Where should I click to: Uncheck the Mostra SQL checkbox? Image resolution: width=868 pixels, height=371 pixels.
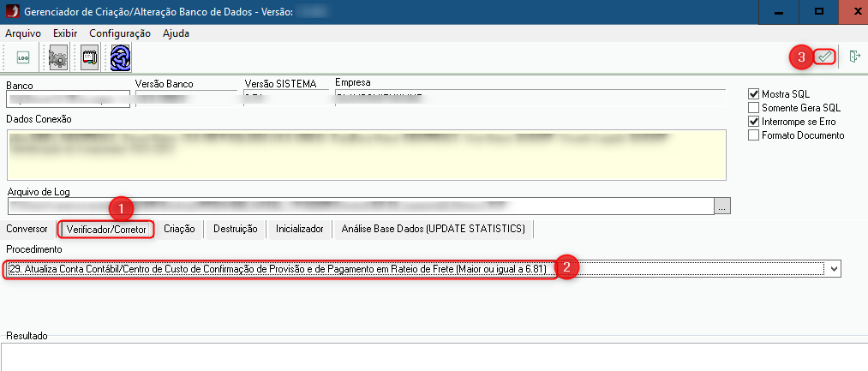[x=754, y=93]
